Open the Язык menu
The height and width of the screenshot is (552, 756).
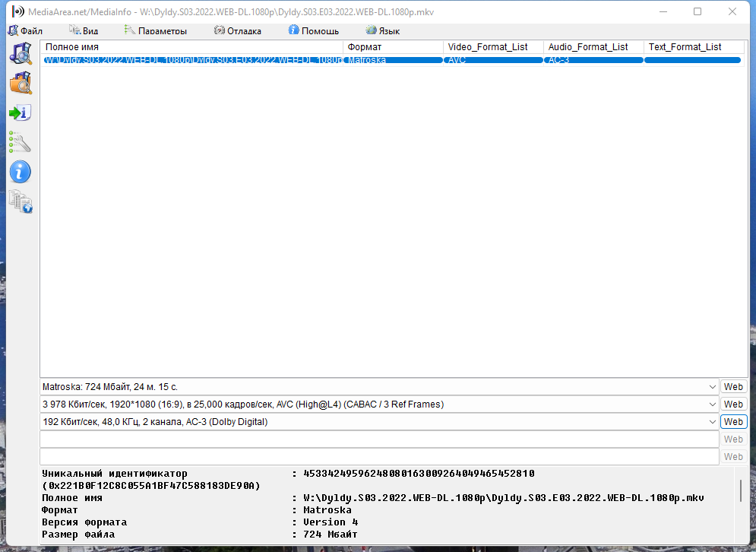(x=383, y=31)
